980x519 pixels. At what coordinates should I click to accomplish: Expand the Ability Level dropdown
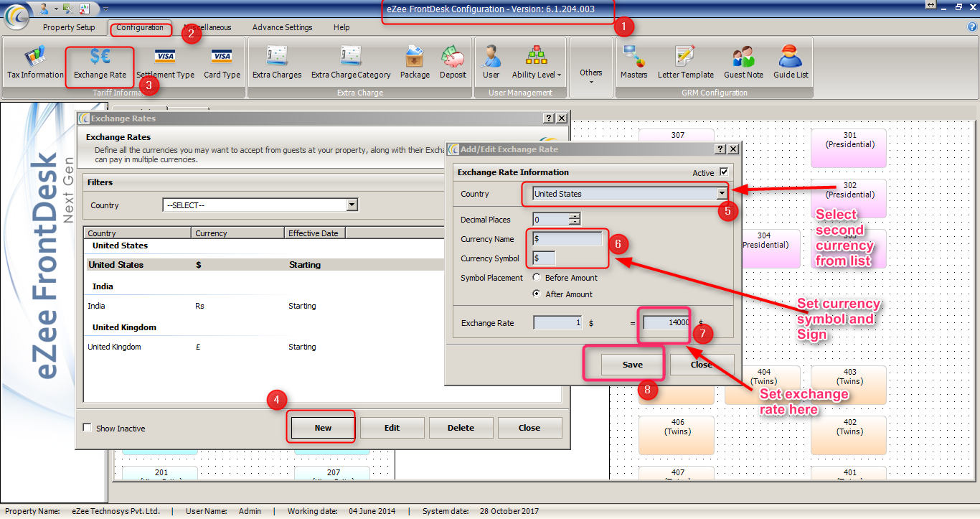click(x=536, y=62)
